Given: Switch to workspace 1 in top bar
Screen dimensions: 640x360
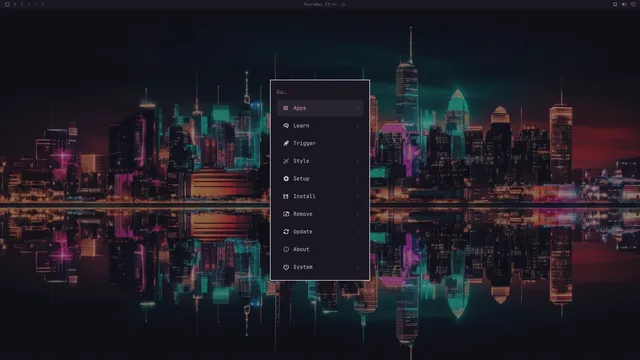Looking at the screenshot, I should pyautogui.click(x=15, y=4).
